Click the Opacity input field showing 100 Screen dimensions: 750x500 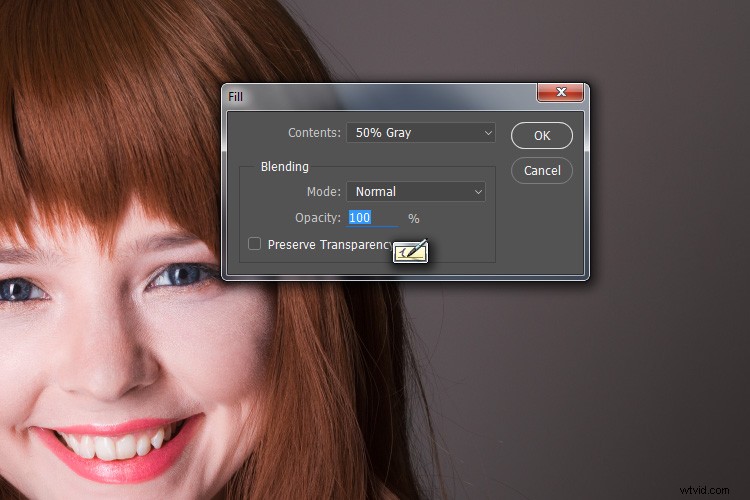[372, 218]
